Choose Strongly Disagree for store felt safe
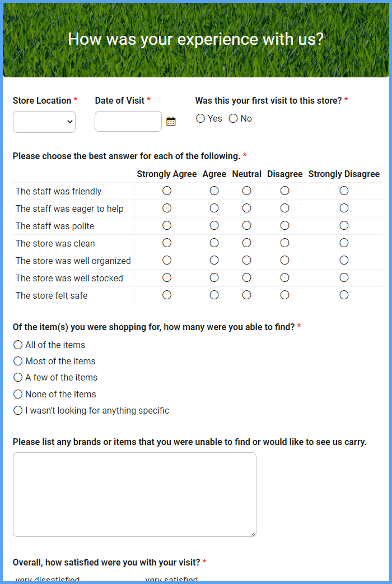 [344, 295]
